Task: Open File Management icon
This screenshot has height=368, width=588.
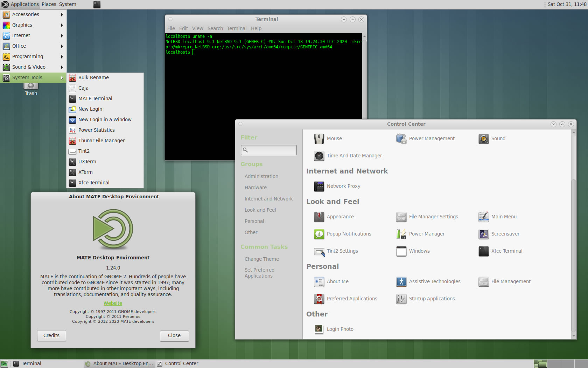Action: pos(483,282)
